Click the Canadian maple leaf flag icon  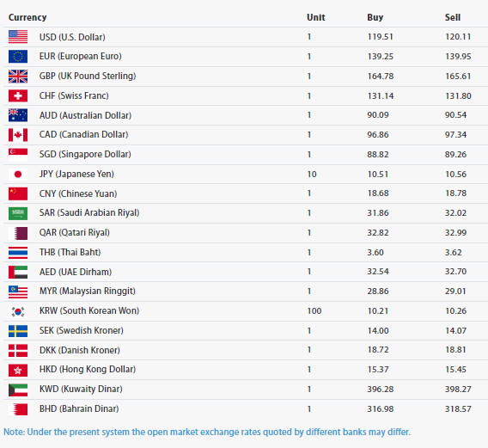[18, 135]
